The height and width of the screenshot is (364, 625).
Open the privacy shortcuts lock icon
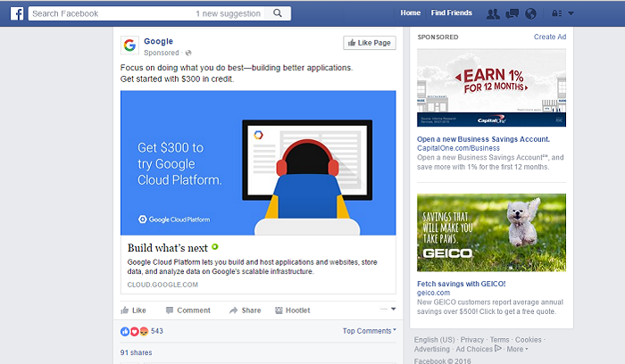pos(557,13)
